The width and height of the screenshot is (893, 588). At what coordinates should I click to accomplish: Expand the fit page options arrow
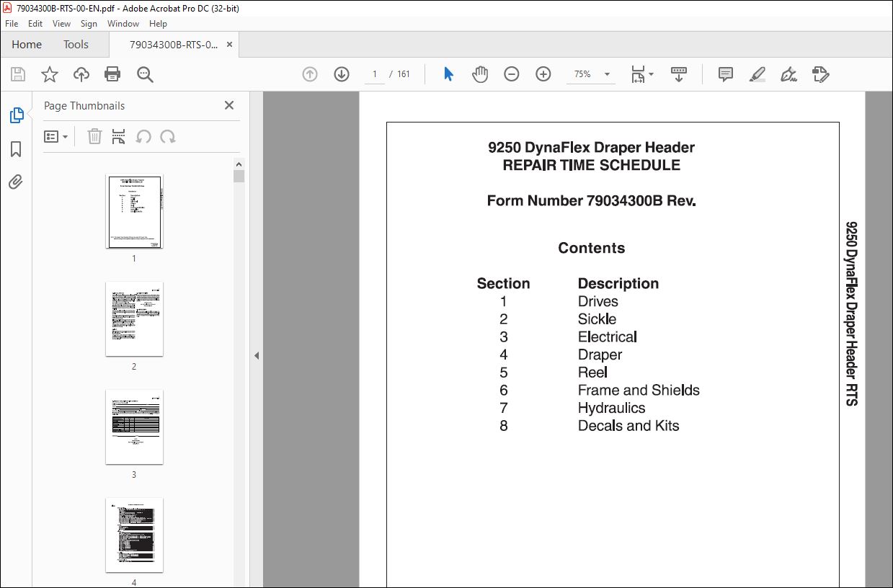click(x=652, y=74)
